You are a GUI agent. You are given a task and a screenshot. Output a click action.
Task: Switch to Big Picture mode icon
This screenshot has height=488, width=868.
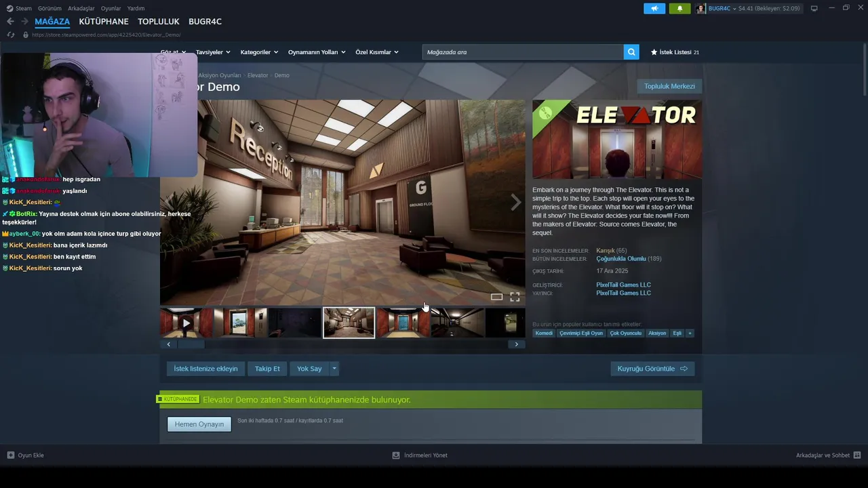click(x=814, y=8)
